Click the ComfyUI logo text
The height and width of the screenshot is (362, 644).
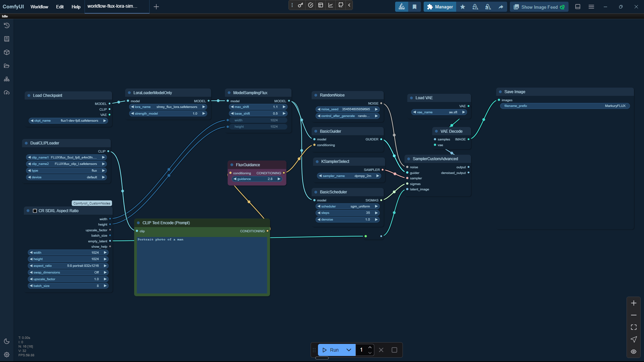(x=13, y=7)
